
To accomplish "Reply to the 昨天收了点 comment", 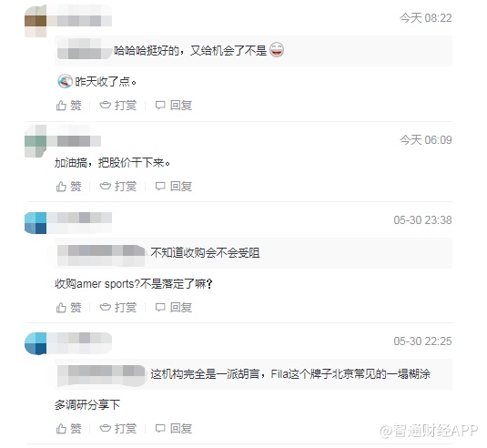I will 173,106.
